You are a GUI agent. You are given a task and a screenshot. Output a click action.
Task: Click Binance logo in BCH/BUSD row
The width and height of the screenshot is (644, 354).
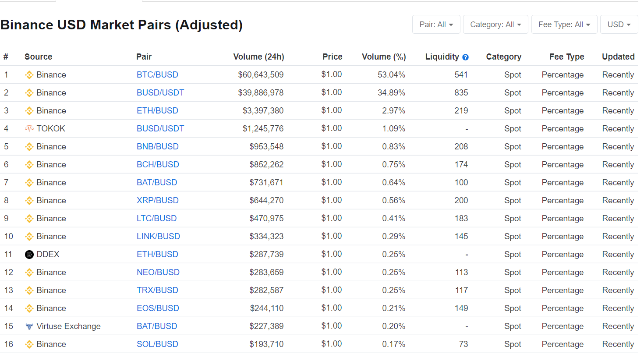(x=29, y=165)
